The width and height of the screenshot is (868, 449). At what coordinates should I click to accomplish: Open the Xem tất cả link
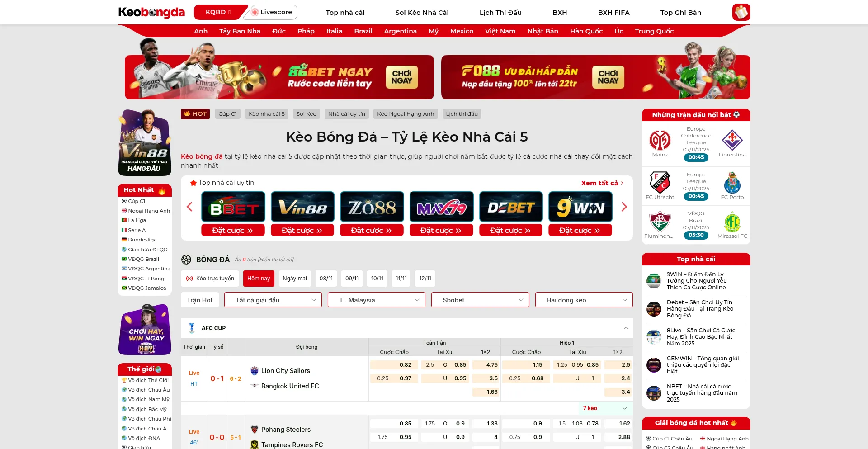pos(603,183)
